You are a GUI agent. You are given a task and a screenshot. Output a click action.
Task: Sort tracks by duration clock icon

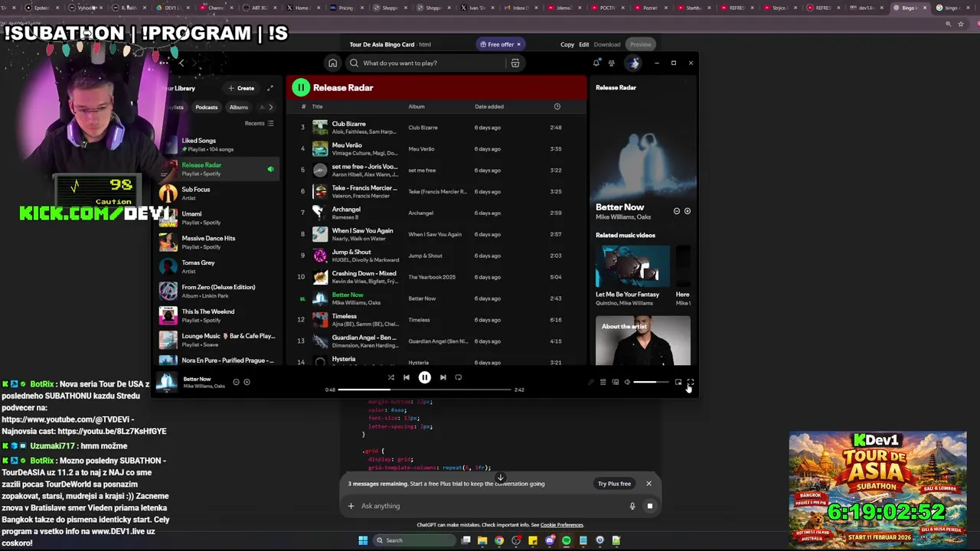[x=557, y=106]
